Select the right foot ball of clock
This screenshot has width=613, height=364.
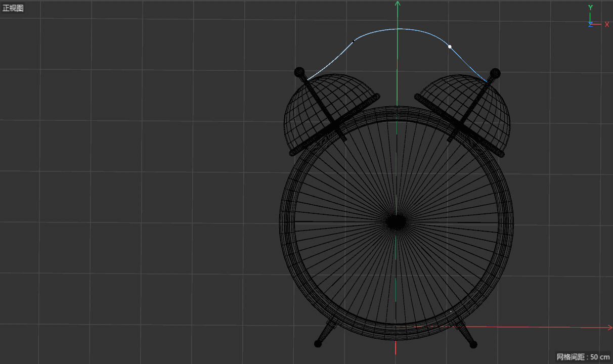[x=473, y=345]
